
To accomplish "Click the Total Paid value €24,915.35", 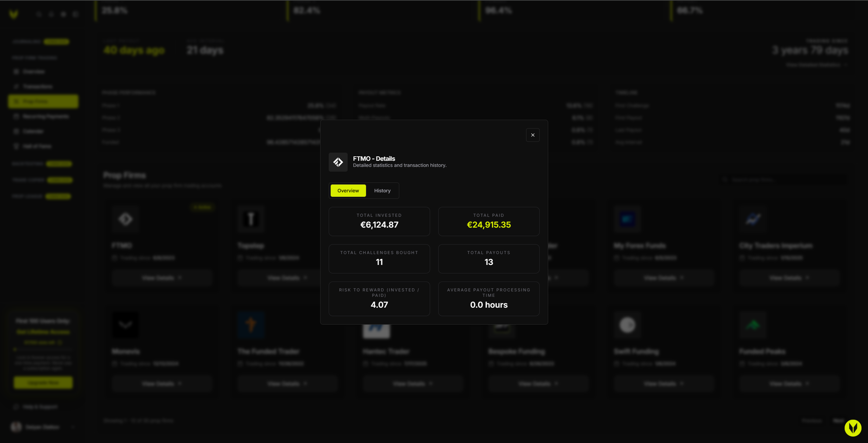I will 489,225.
